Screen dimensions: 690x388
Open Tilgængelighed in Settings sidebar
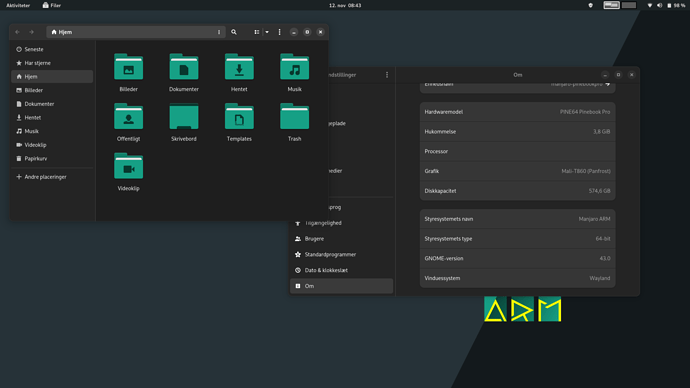pos(341,223)
